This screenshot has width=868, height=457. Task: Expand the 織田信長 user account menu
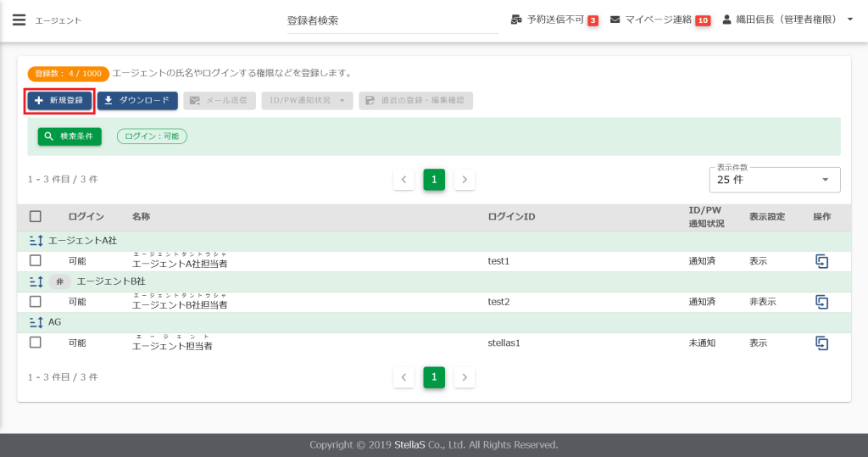(787, 20)
